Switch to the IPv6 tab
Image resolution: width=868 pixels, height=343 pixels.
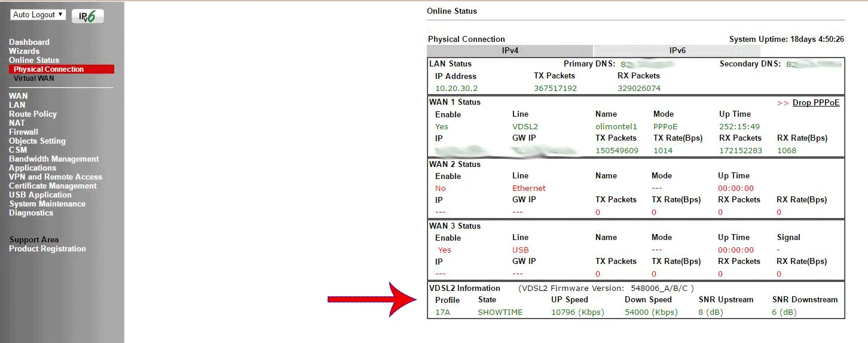[677, 51]
